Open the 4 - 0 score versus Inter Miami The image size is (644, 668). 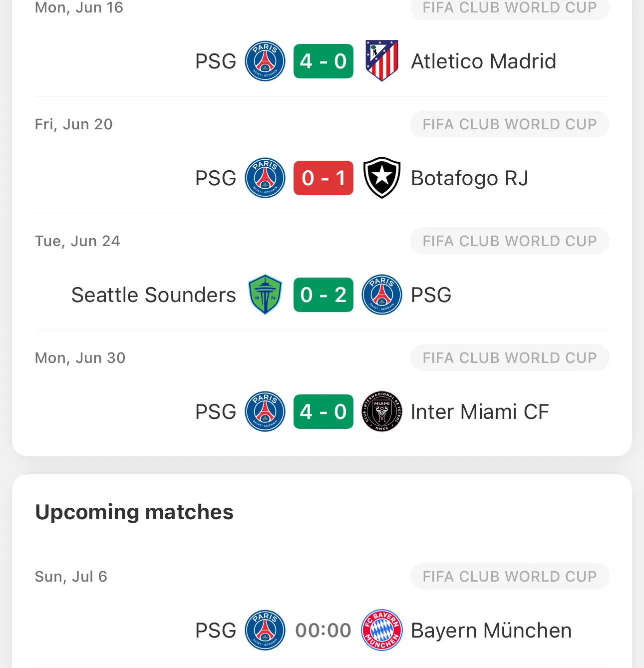coord(323,411)
